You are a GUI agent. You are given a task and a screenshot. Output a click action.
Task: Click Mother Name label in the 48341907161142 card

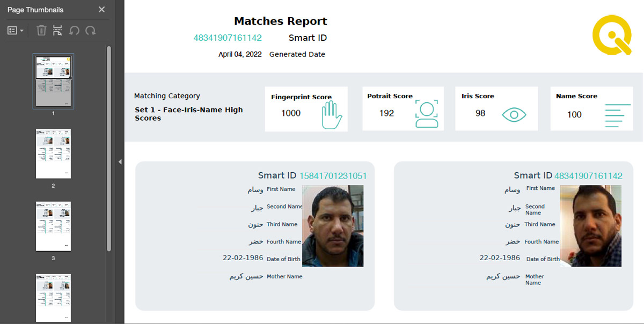tap(535, 279)
